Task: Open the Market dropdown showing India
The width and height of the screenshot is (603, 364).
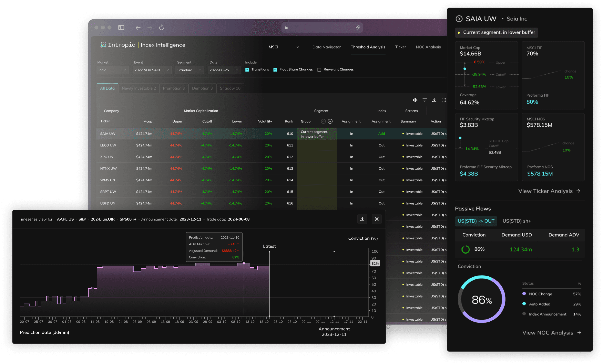Action: click(112, 70)
